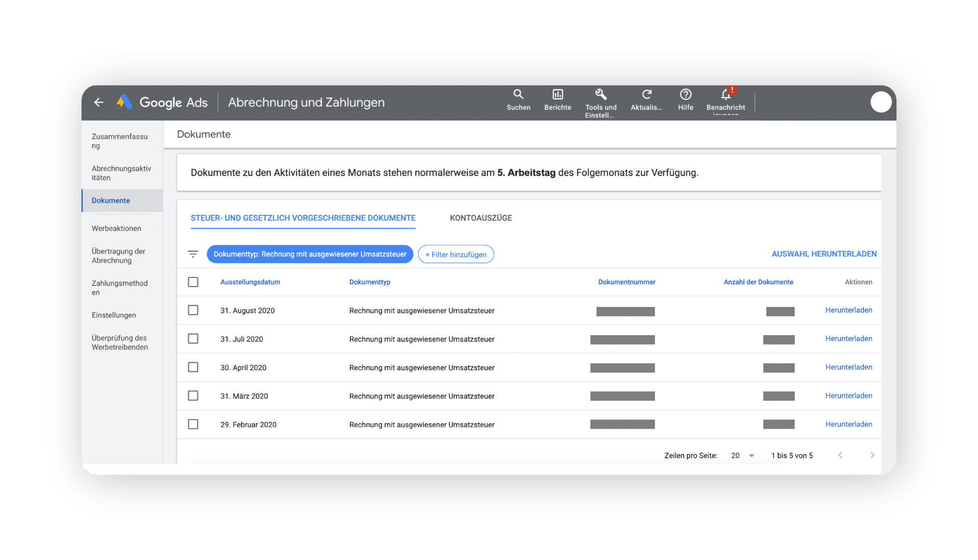Open the rows-per-page dropdown
Image resolution: width=978 pixels, height=560 pixels.
click(x=743, y=456)
